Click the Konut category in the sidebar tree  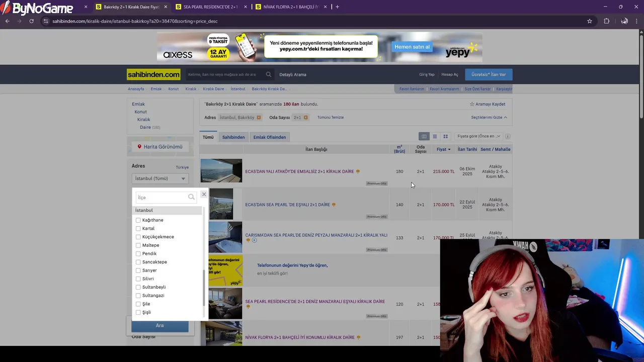pos(141,112)
